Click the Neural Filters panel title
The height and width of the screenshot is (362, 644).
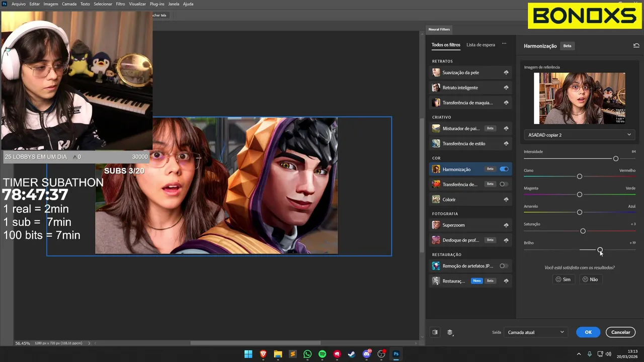pyautogui.click(x=439, y=29)
